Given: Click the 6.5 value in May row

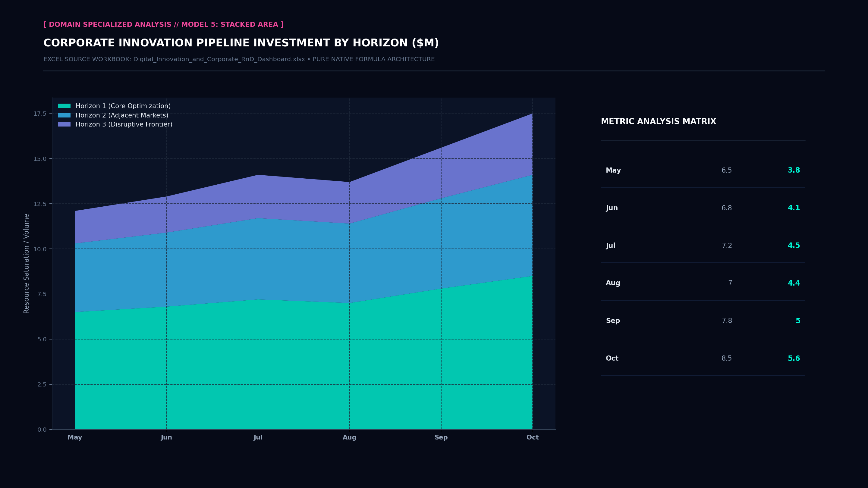Looking at the screenshot, I should pos(726,170).
